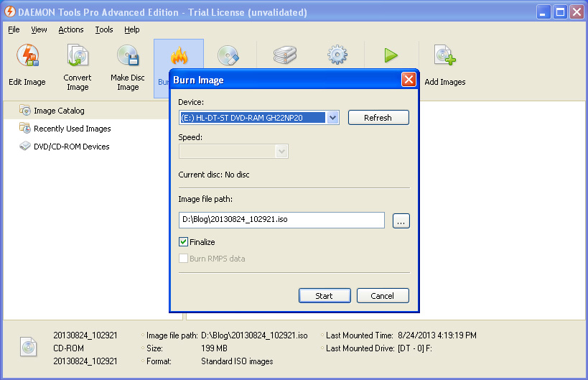
Task: Start burning the image
Action: click(x=325, y=296)
